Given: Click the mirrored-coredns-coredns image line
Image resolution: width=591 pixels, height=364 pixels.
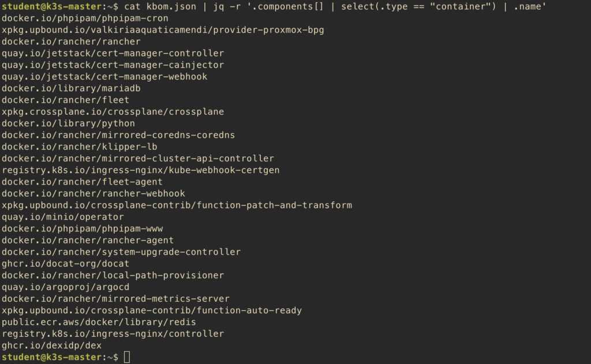Looking at the screenshot, I should 118,135.
